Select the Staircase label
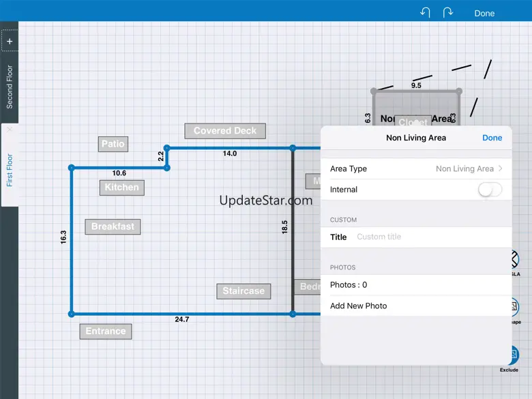Image resolution: width=532 pixels, height=399 pixels. [243, 291]
